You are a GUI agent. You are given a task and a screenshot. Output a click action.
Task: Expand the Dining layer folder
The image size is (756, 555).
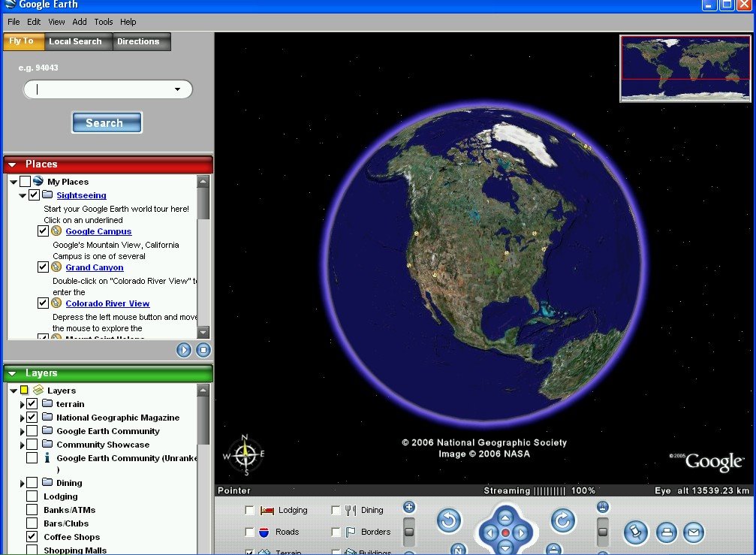coord(22,483)
